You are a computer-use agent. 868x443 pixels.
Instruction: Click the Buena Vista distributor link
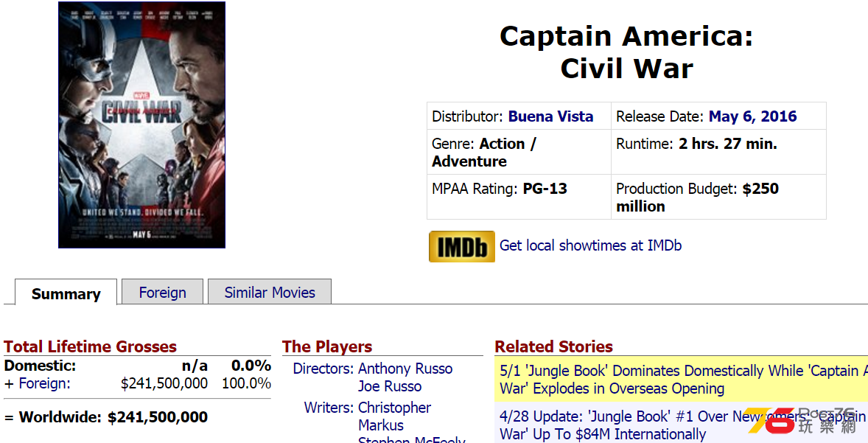[x=551, y=116]
